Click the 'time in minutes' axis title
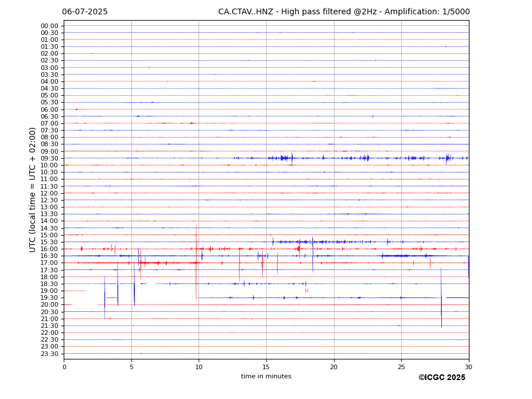Viewport: 532px width, 399px height. pyautogui.click(x=266, y=376)
